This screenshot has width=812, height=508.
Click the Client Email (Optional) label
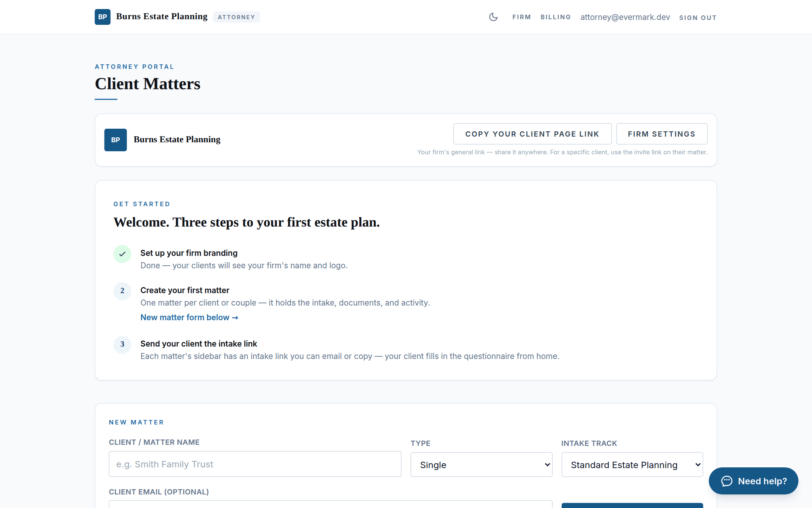click(x=159, y=492)
